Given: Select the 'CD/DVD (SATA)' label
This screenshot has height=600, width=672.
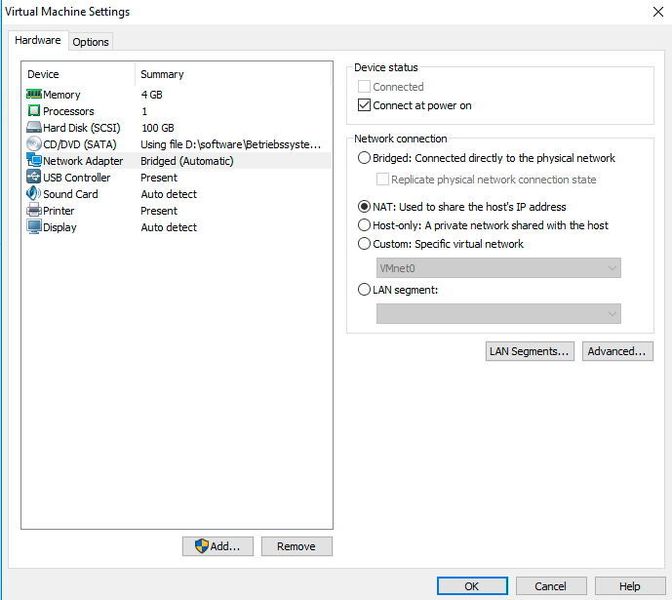Looking at the screenshot, I should pos(80,144).
